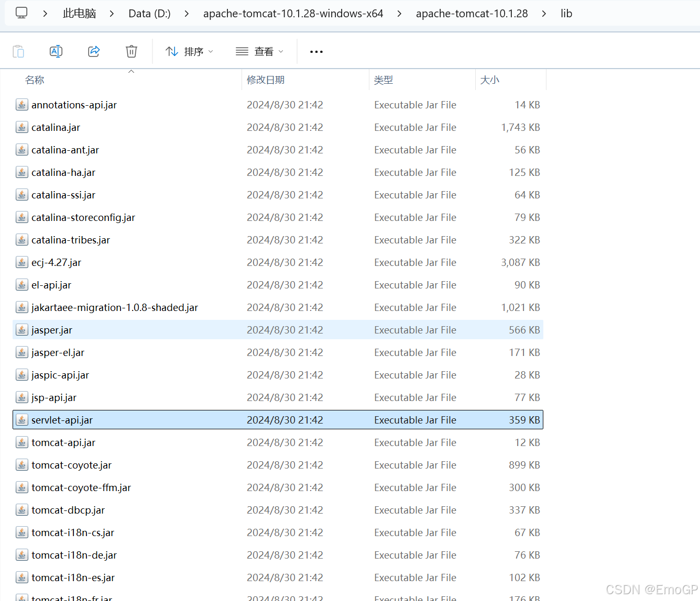Expand chevron after the monitor icon

click(45, 14)
